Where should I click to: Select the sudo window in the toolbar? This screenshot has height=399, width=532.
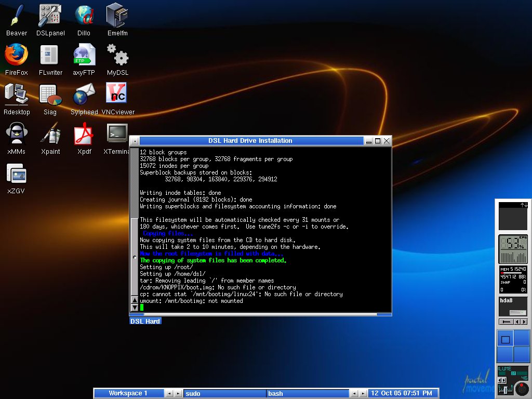(x=224, y=394)
